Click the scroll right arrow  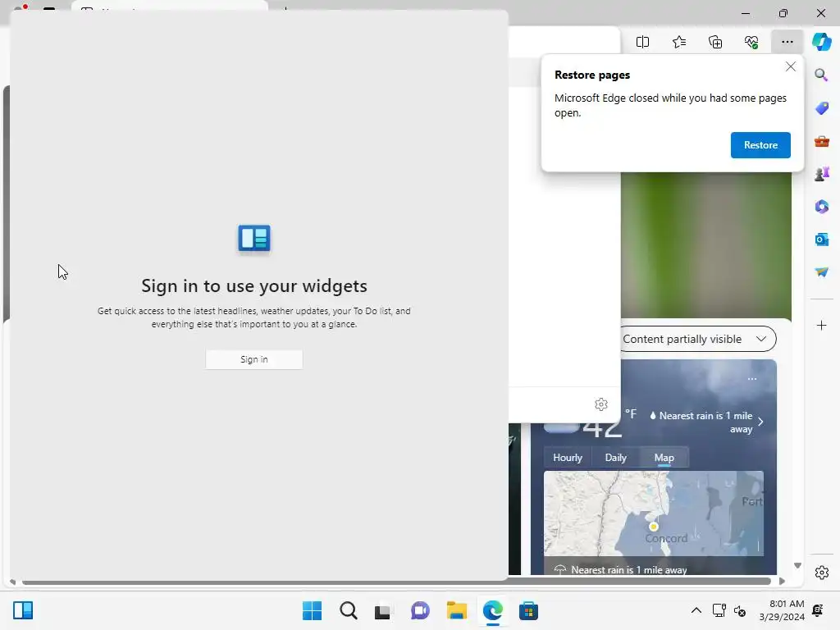pyautogui.click(x=782, y=582)
